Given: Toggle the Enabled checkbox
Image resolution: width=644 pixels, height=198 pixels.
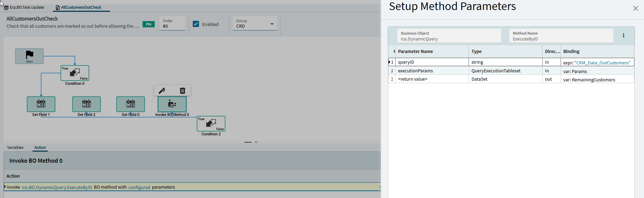Looking at the screenshot, I should point(196,24).
